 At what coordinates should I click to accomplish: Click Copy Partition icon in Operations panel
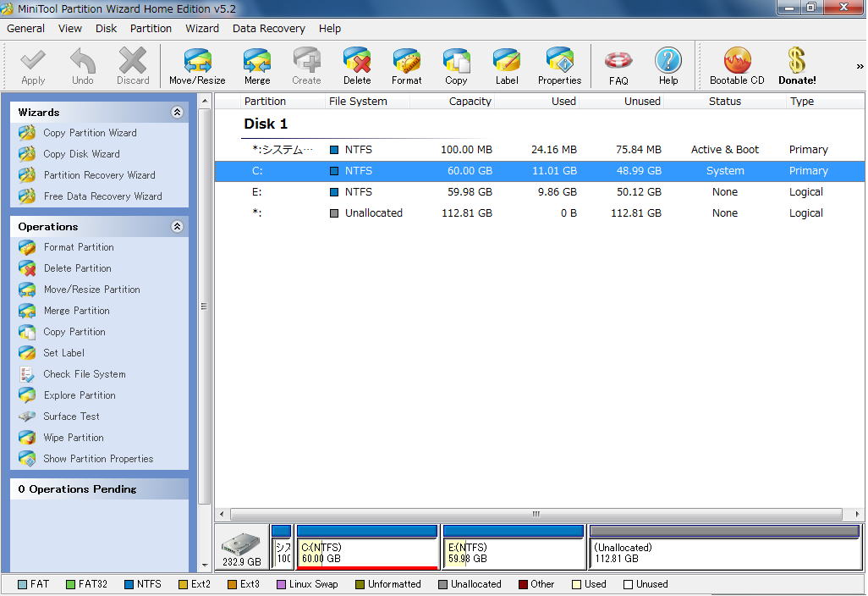(x=27, y=332)
